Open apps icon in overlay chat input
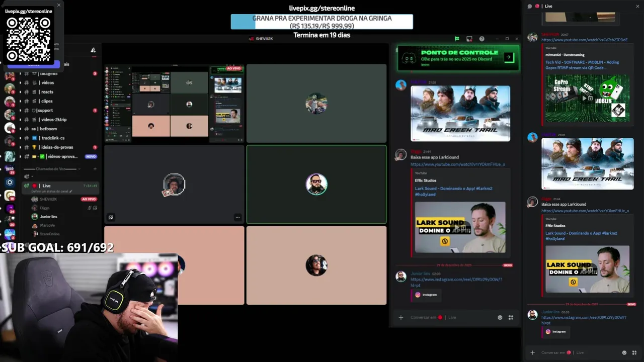The image size is (644, 362). point(634,352)
